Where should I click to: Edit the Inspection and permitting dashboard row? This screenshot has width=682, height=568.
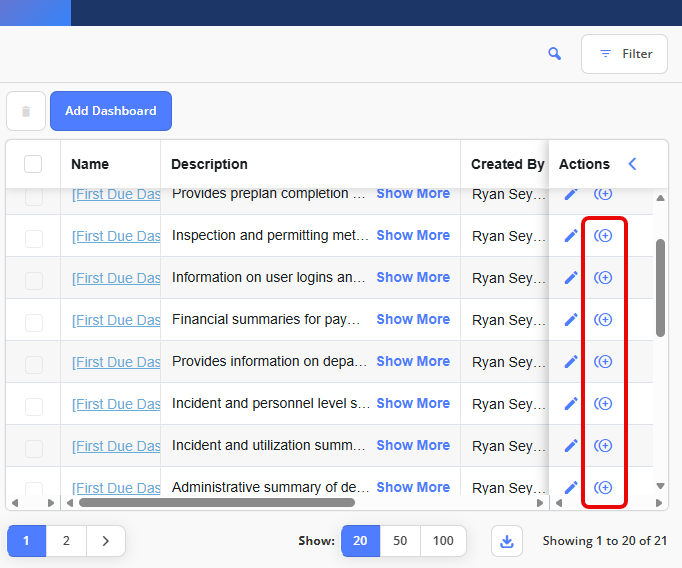pyautogui.click(x=571, y=236)
